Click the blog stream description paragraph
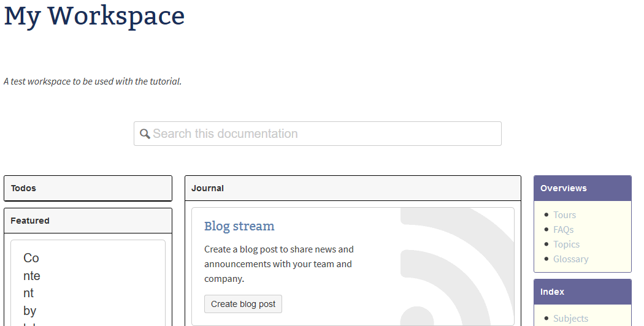644x326 pixels. click(x=279, y=264)
